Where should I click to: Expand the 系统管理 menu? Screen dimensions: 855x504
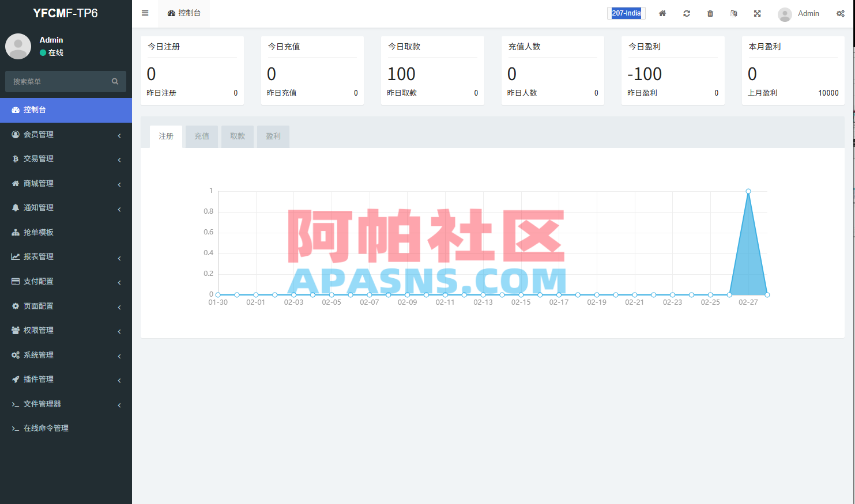[66, 355]
